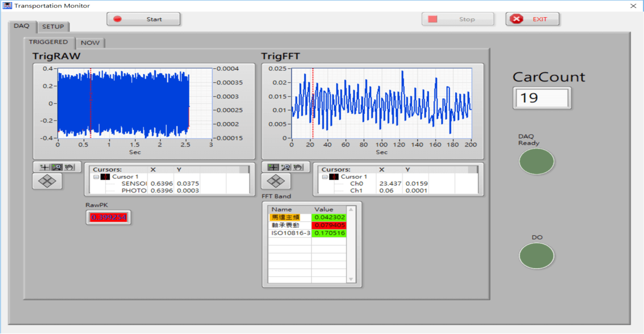Click FFT Band table scroll down arrow
Image resolution: width=644 pixels, height=334 pixels.
(x=351, y=279)
